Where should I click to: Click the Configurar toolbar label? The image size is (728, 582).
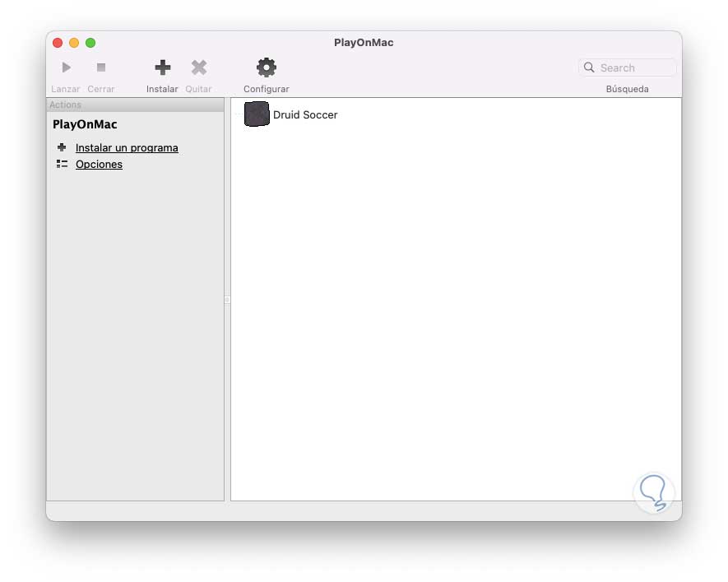pos(267,89)
